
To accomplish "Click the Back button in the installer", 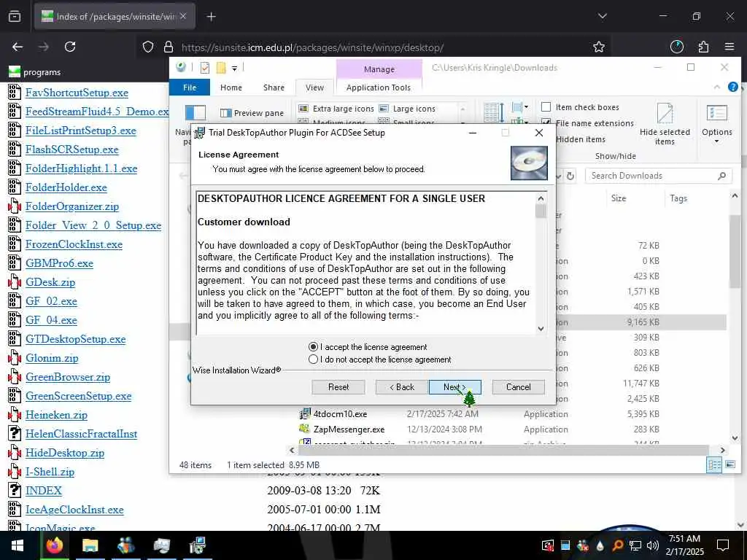I will pos(402,387).
